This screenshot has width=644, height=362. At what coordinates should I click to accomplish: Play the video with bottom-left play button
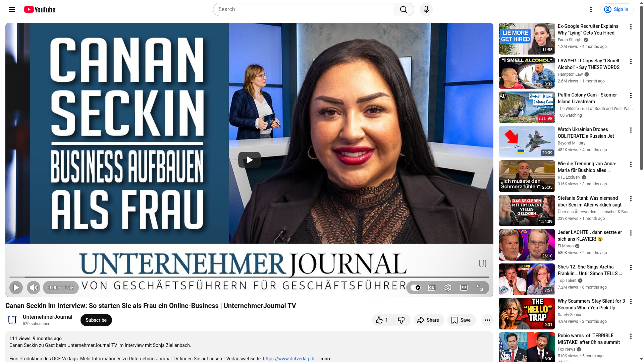(x=16, y=288)
